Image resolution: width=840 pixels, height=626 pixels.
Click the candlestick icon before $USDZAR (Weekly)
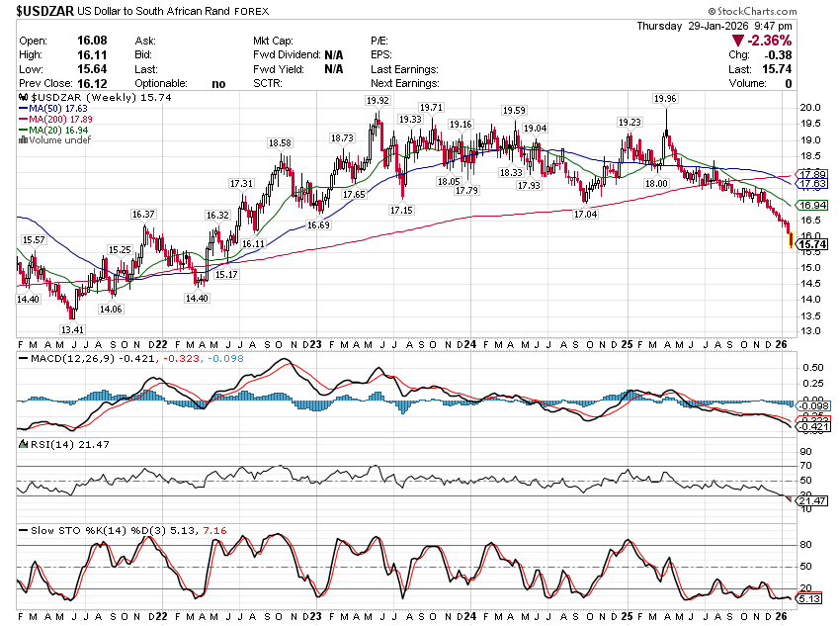(x=24, y=99)
